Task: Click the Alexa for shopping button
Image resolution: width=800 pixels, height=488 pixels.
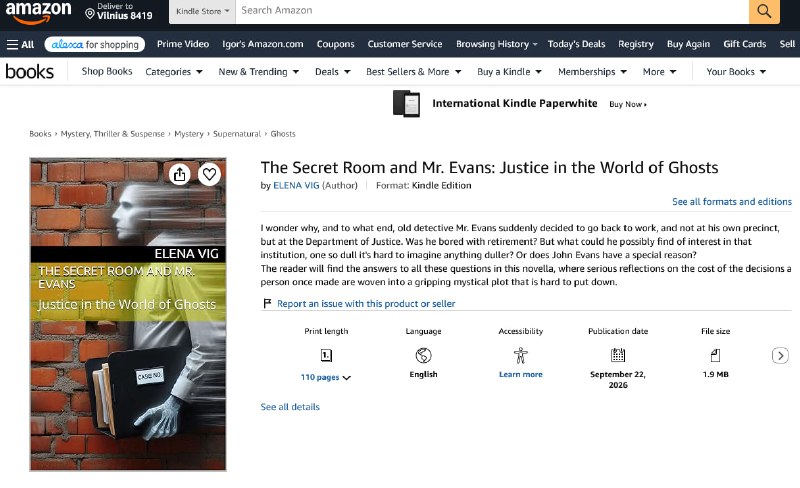Action: tap(95, 44)
